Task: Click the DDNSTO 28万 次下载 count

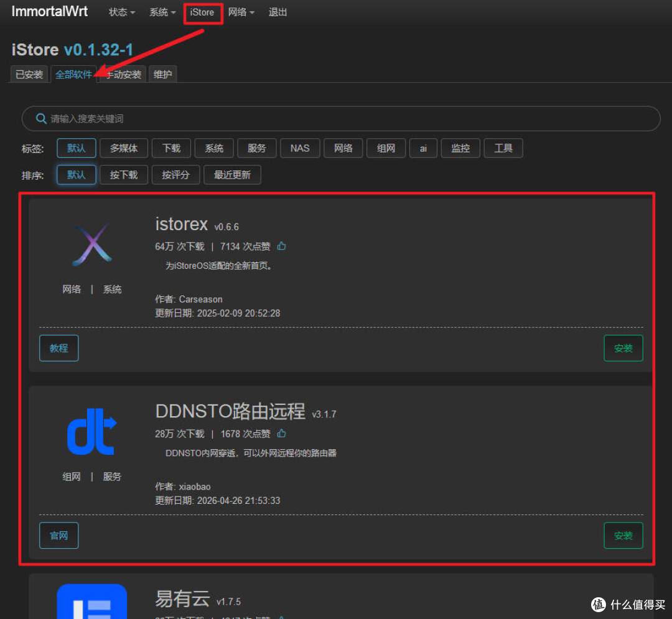Action: tap(180, 434)
